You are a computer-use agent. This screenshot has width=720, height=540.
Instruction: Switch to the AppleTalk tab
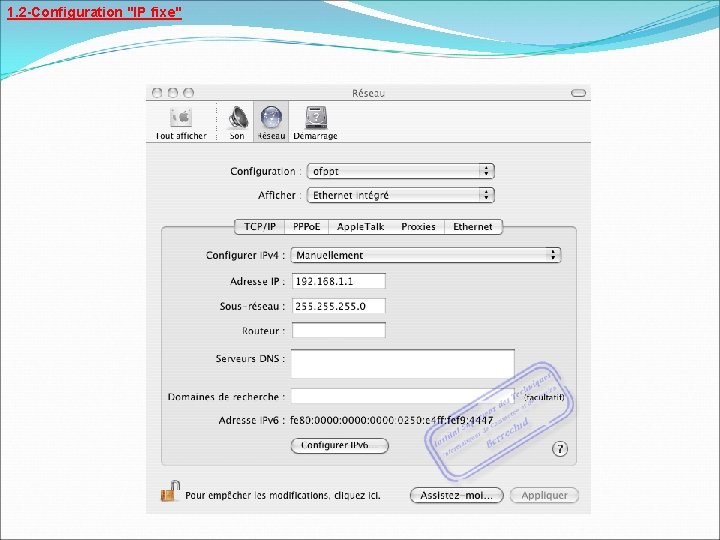[x=360, y=227]
